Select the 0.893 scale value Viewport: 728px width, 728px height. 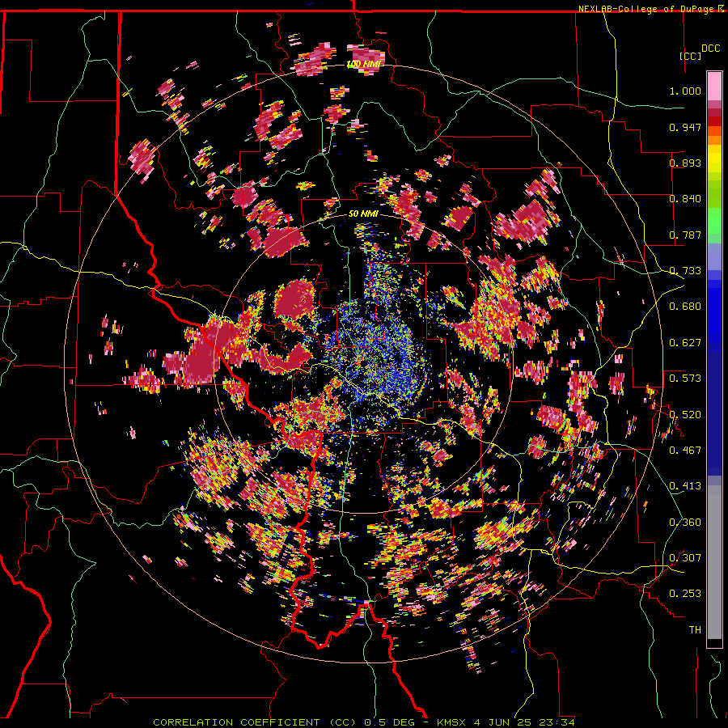(685, 163)
